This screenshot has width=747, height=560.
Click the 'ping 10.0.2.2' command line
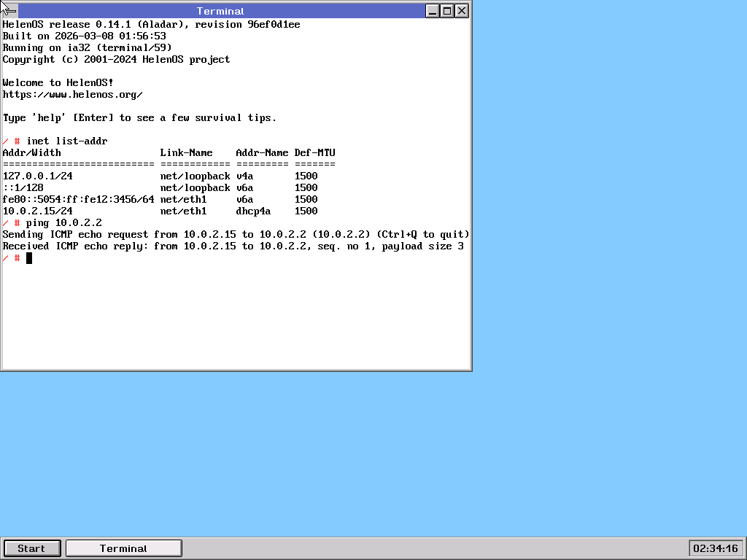pos(64,222)
